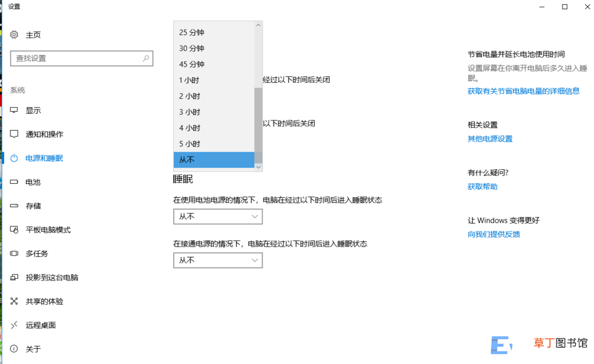Choose 25 分钟 in the dropdown list

(214, 33)
